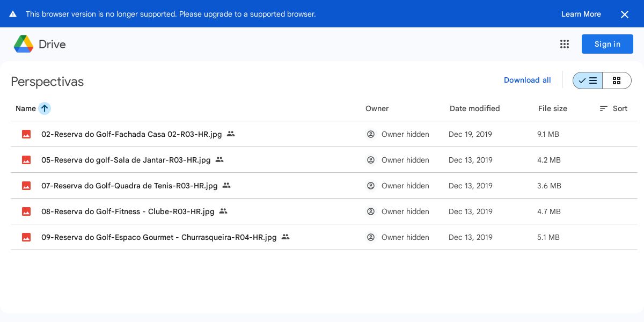Switch to list layout view
This screenshot has height=322, width=644.
[x=588, y=80]
